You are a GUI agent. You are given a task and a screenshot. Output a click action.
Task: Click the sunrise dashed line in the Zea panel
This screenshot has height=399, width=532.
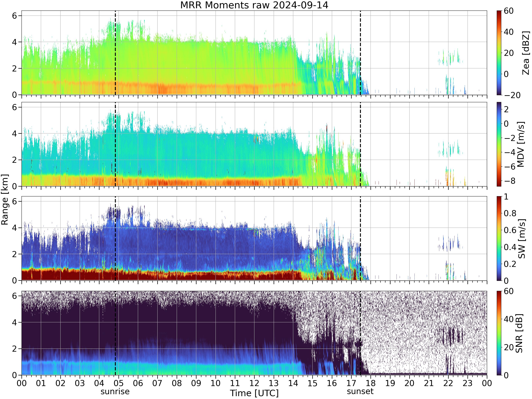[x=115, y=53]
